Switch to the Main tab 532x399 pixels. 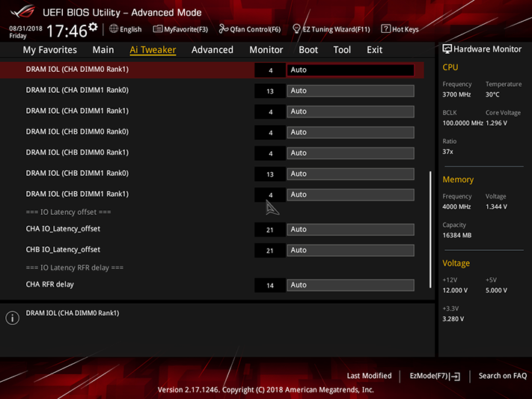[x=103, y=50]
